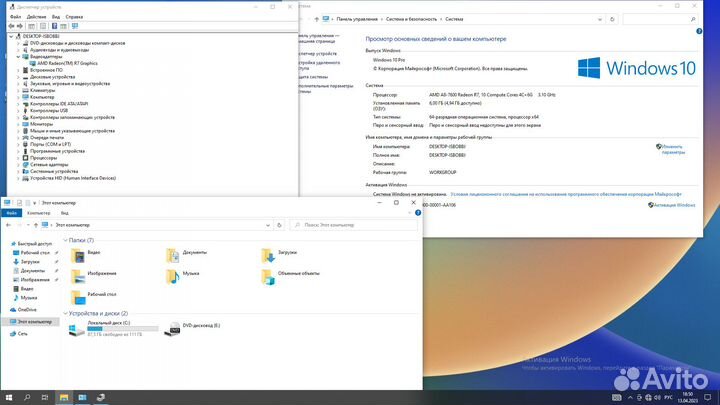Select Этот компьютер in Explorer sidebar
This screenshot has width=720, height=405.
tap(31, 322)
